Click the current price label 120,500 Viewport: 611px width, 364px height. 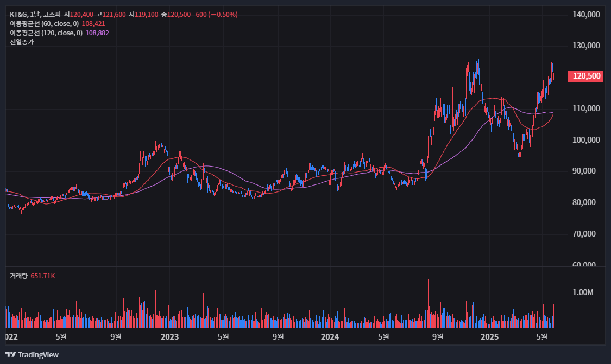585,76
